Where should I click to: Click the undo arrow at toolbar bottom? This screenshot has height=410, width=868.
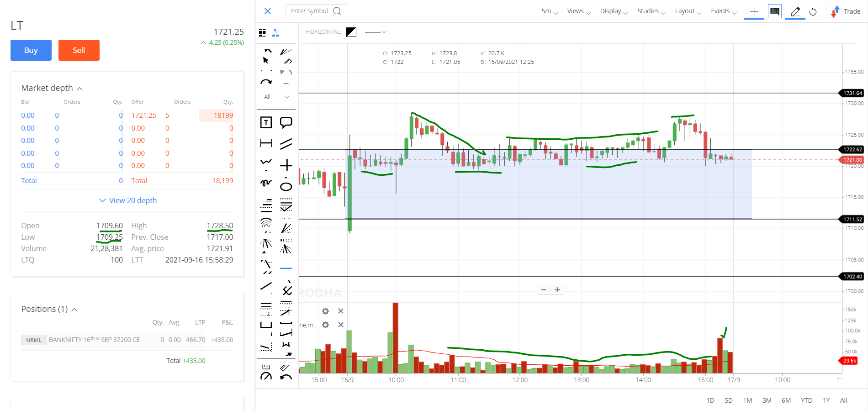[286, 377]
